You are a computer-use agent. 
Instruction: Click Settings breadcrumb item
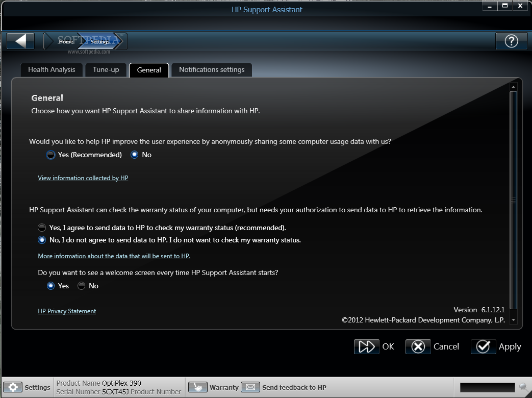(100, 41)
